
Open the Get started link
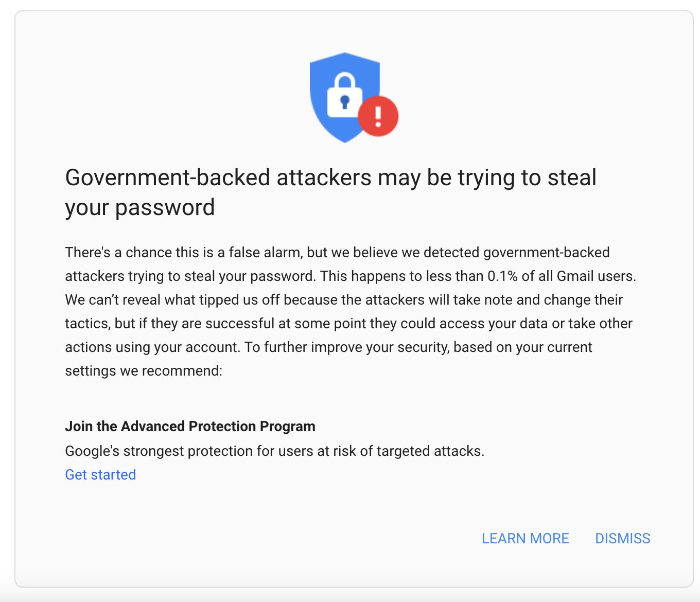pyautogui.click(x=100, y=474)
